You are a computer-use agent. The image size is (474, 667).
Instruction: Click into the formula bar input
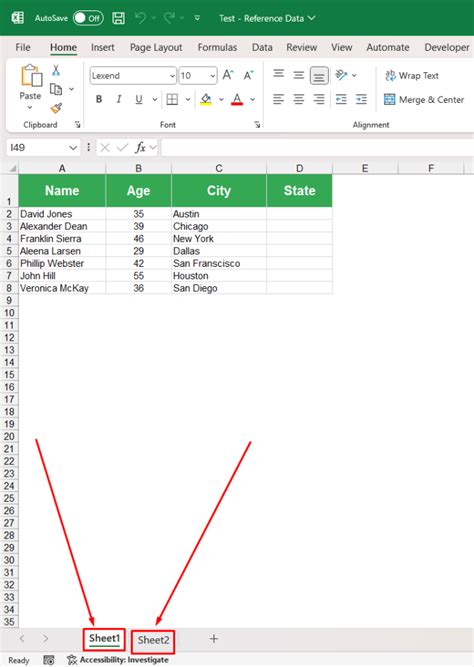[x=317, y=148]
